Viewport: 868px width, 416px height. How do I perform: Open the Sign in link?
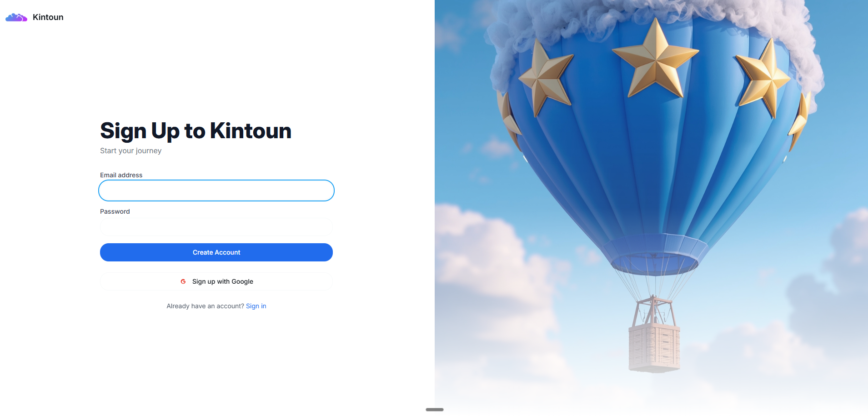pyautogui.click(x=256, y=306)
